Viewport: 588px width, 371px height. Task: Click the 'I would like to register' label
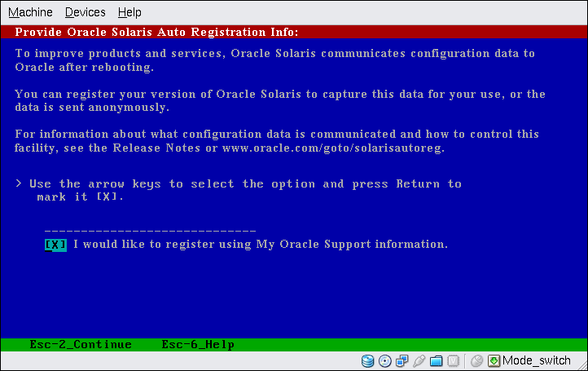pos(261,245)
